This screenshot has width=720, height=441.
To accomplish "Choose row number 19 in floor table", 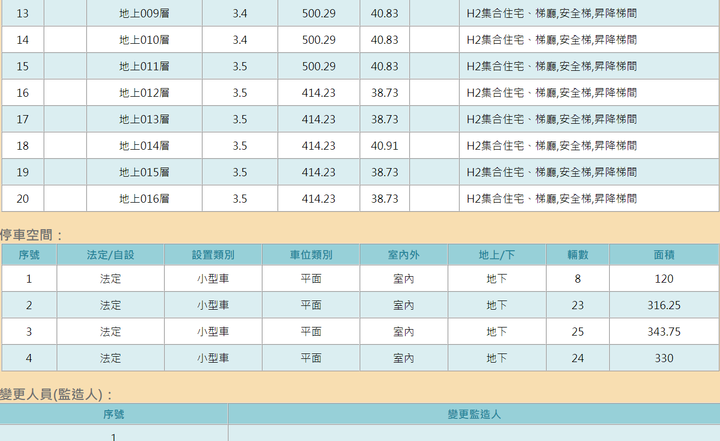I will point(22,172).
